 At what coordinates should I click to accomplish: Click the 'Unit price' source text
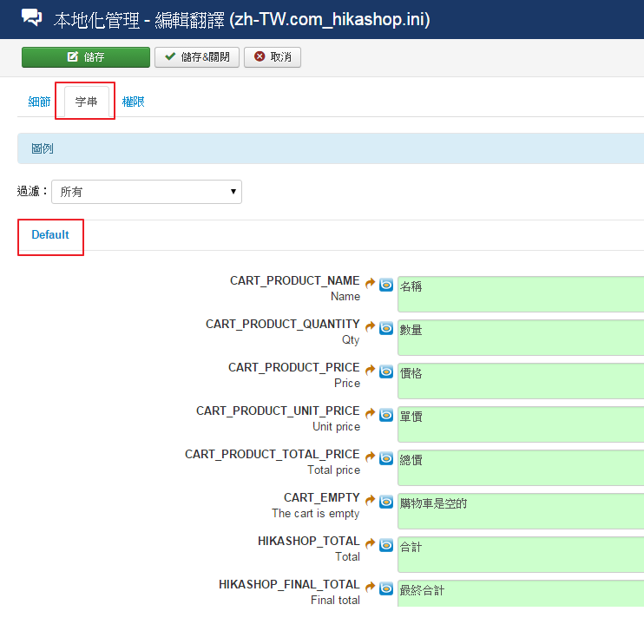(x=337, y=427)
